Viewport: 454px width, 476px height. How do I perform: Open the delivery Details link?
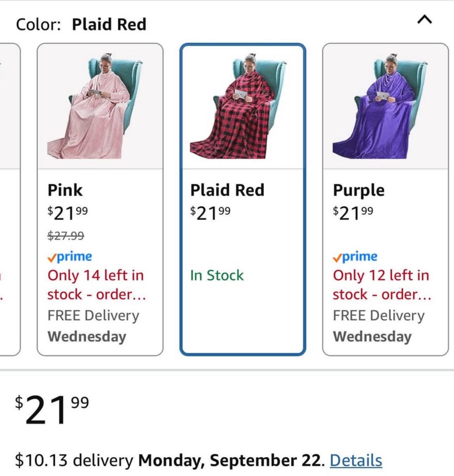click(x=355, y=460)
